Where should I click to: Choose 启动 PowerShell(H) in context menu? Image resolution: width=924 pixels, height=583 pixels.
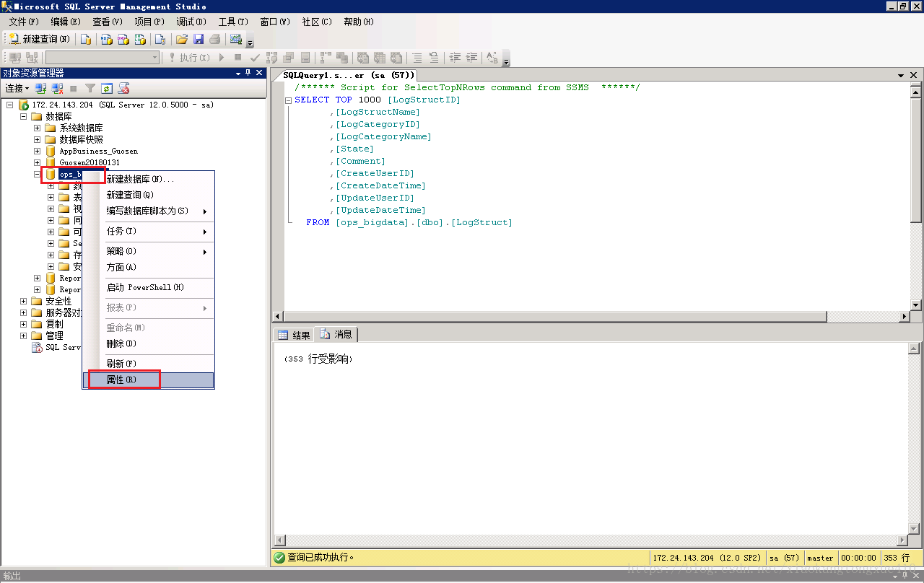pyautogui.click(x=148, y=287)
